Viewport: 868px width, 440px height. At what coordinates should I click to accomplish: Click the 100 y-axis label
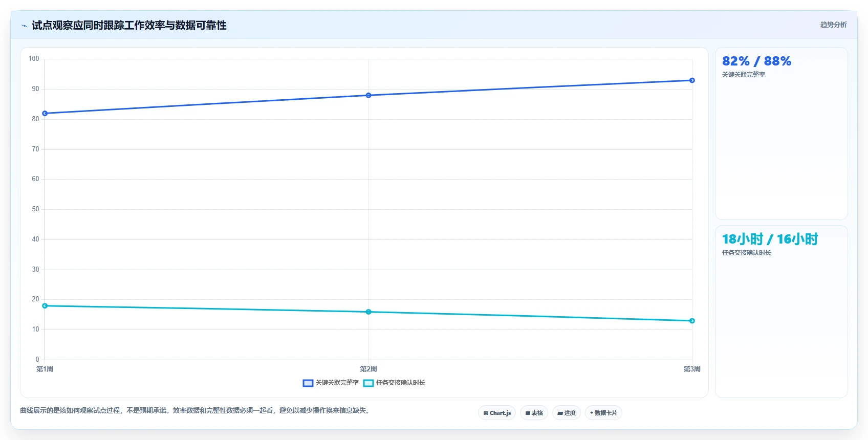tap(34, 59)
